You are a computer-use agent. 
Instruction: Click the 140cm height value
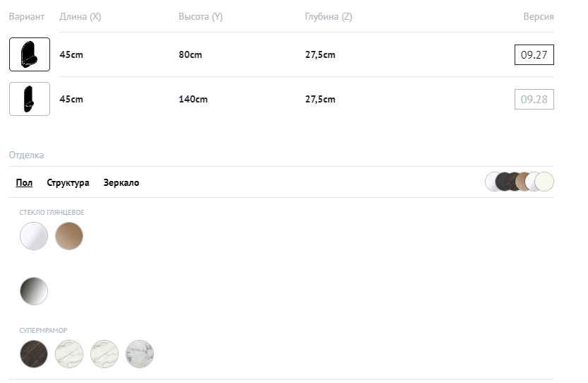point(193,100)
